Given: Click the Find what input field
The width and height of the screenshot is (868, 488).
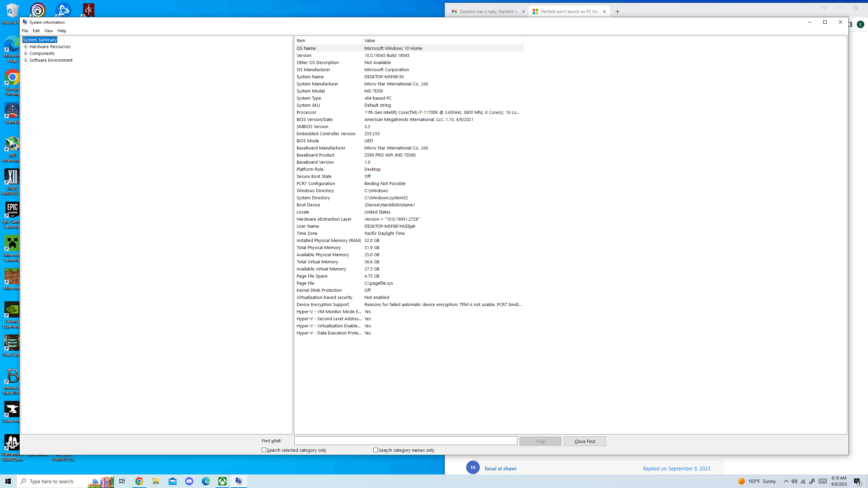Looking at the screenshot, I should tap(406, 440).
